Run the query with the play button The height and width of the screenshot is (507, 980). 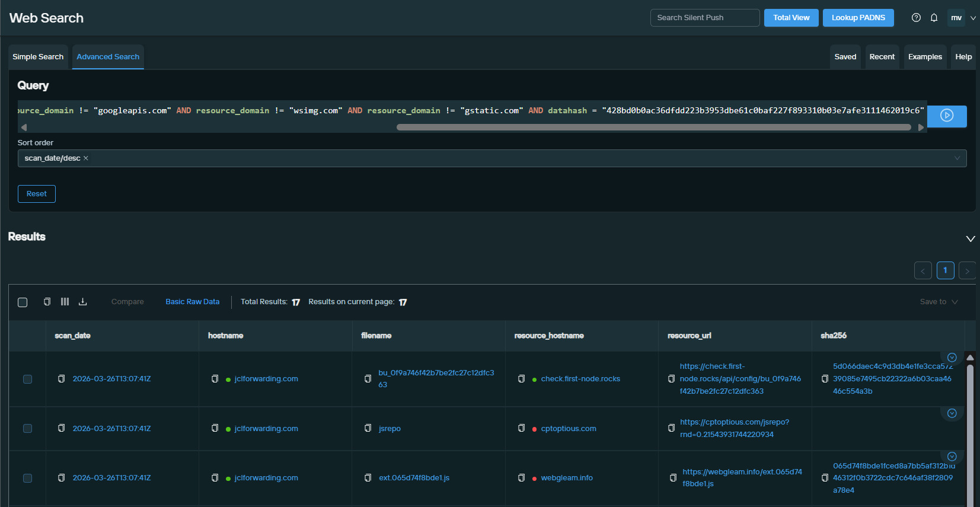click(947, 116)
